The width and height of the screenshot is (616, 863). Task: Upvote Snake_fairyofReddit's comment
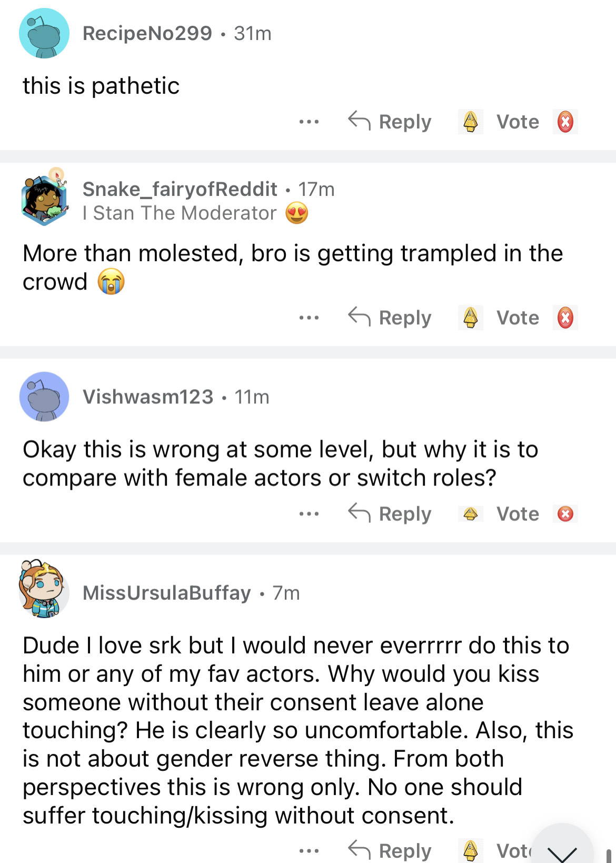[x=470, y=318]
